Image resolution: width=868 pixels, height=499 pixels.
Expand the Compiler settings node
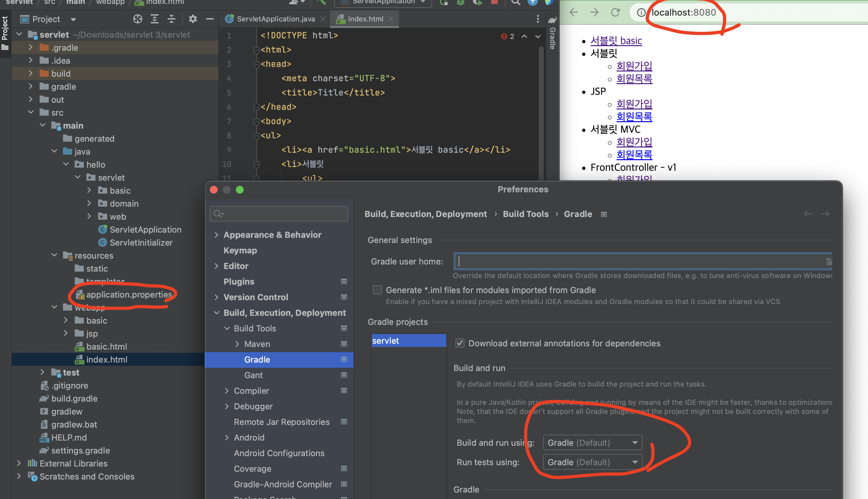click(x=227, y=391)
